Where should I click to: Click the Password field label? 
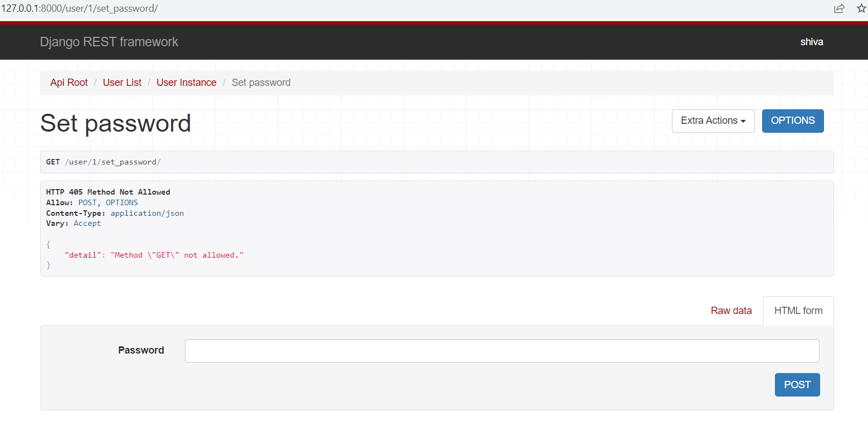click(x=140, y=350)
